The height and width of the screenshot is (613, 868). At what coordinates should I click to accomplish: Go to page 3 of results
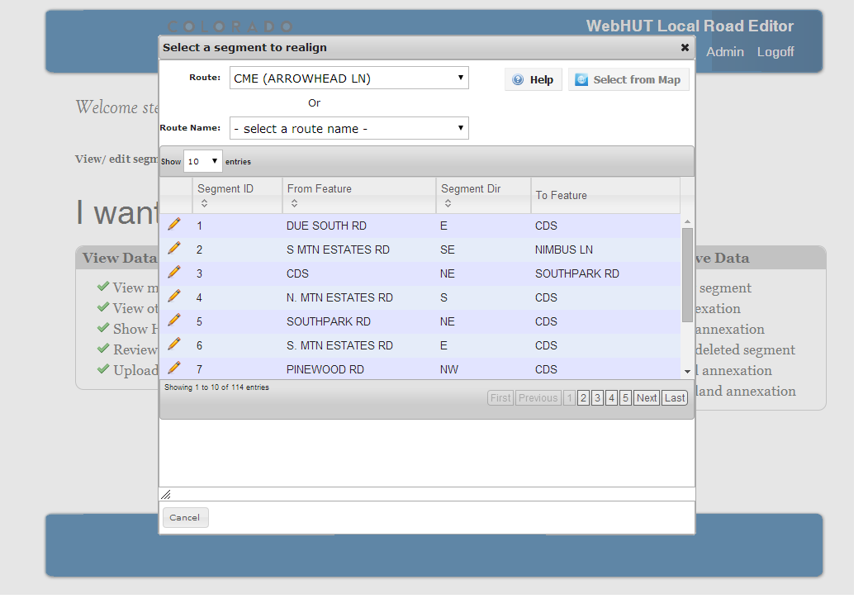click(x=597, y=397)
